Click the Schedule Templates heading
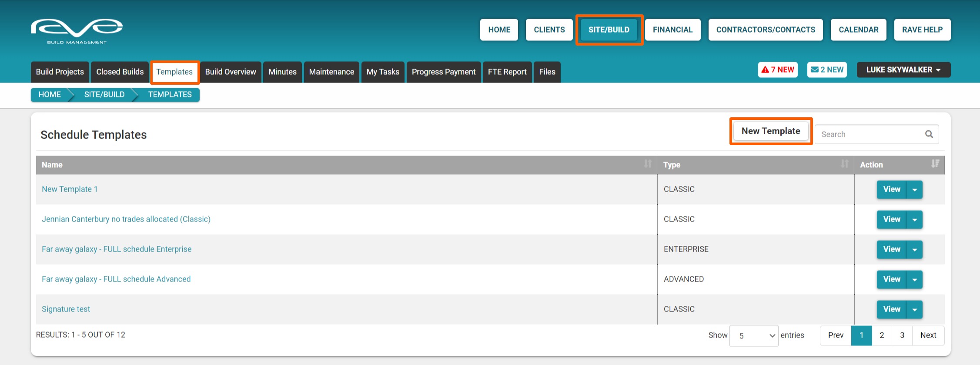 (94, 135)
